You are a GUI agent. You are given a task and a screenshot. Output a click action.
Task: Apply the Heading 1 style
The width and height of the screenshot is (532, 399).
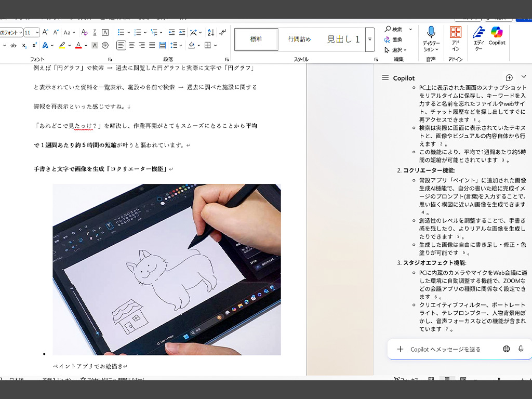(343, 39)
